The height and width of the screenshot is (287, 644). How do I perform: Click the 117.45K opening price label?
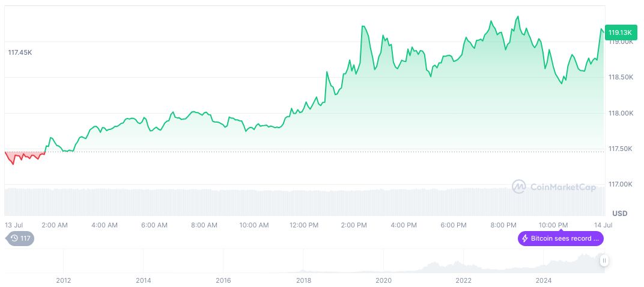click(20, 53)
